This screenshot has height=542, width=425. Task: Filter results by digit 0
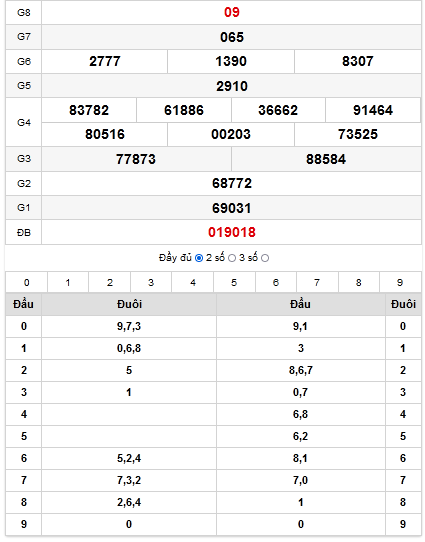tap(27, 282)
